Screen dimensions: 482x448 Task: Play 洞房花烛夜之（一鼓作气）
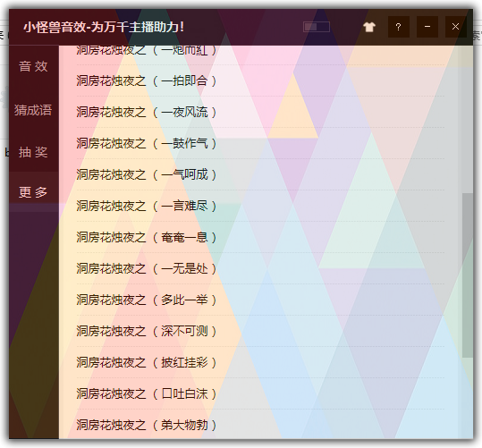260,144
